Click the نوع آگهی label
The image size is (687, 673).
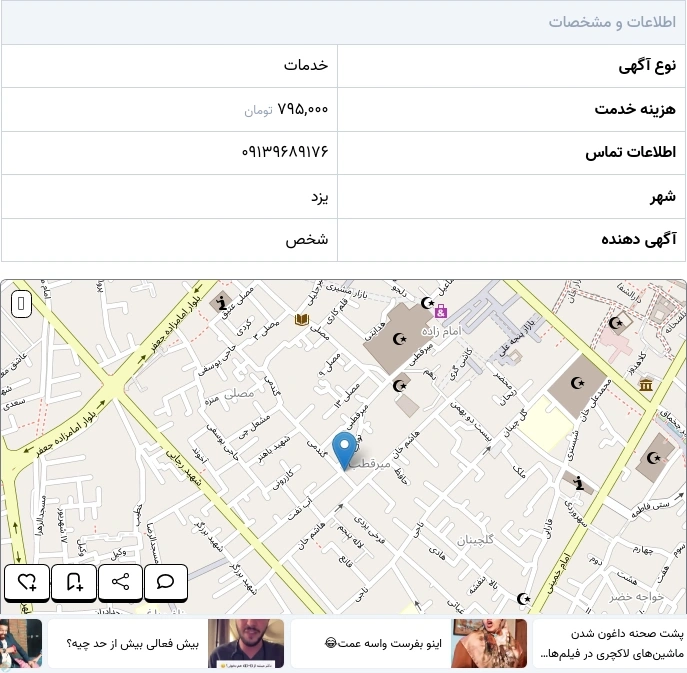coord(647,66)
